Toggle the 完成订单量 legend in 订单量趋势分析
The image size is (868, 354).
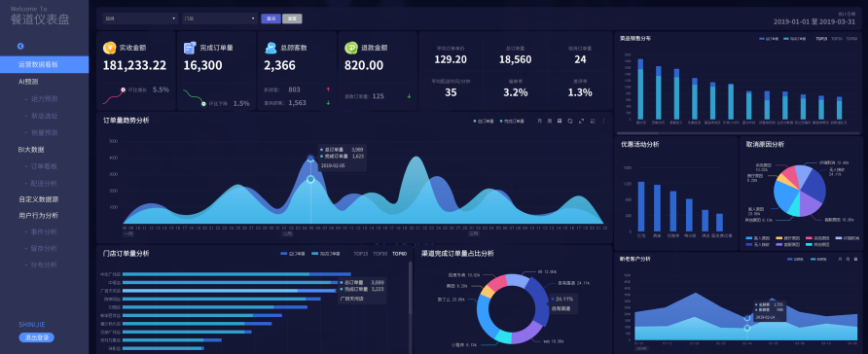[x=512, y=121]
